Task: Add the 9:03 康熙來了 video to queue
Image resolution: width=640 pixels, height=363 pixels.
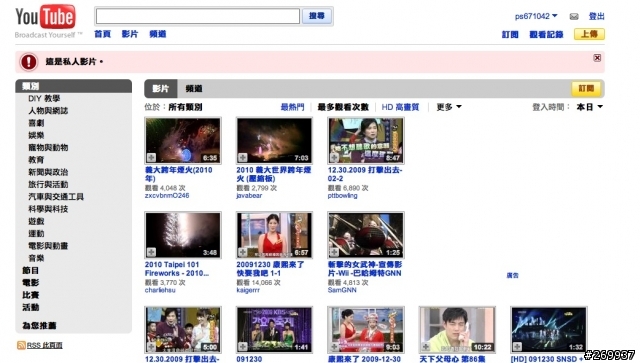Action: click(x=334, y=347)
